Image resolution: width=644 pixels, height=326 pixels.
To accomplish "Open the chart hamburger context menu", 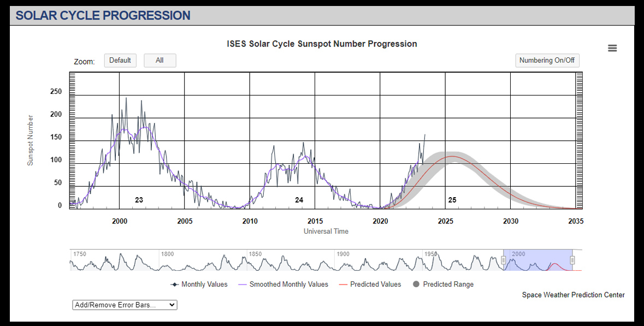I will point(612,49).
